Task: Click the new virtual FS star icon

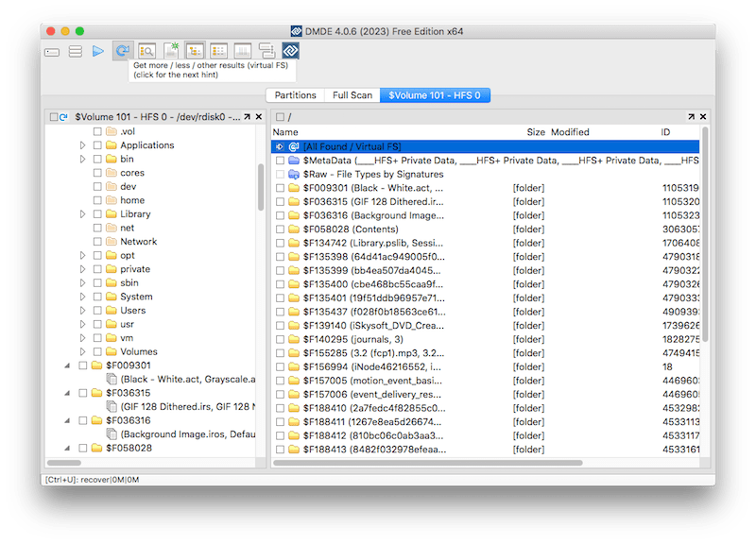Action: (x=170, y=52)
